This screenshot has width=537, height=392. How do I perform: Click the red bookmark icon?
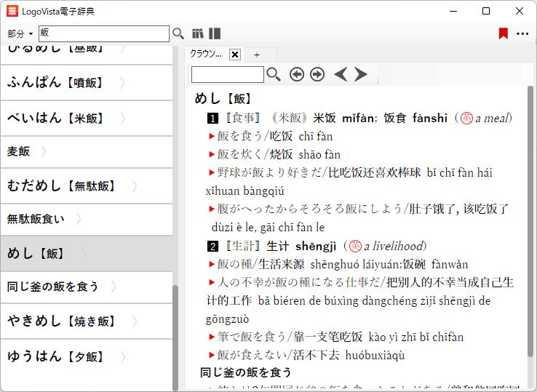click(x=503, y=33)
